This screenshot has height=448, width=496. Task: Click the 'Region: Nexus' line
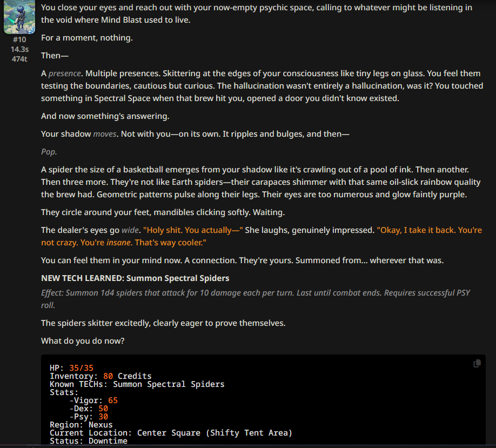tap(81, 425)
